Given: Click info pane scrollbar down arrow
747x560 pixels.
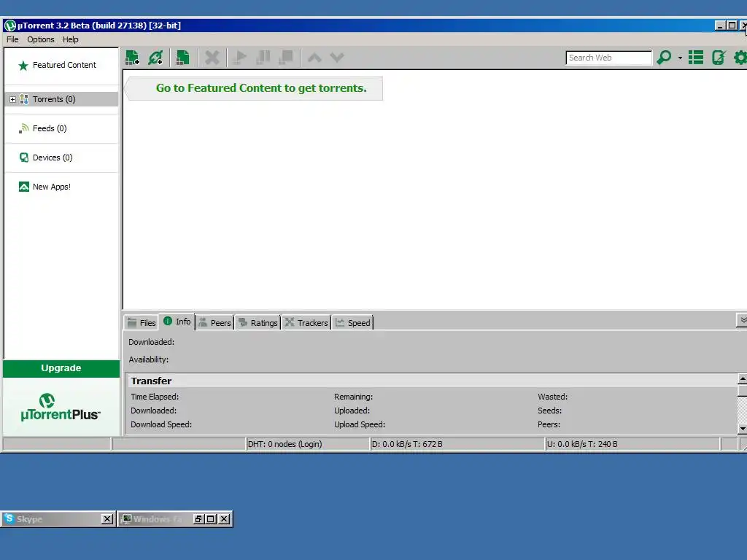Looking at the screenshot, I should [742, 429].
